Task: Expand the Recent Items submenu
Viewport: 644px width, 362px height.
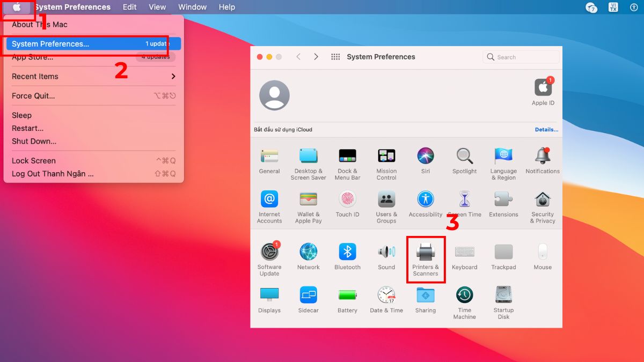Action: [94, 76]
